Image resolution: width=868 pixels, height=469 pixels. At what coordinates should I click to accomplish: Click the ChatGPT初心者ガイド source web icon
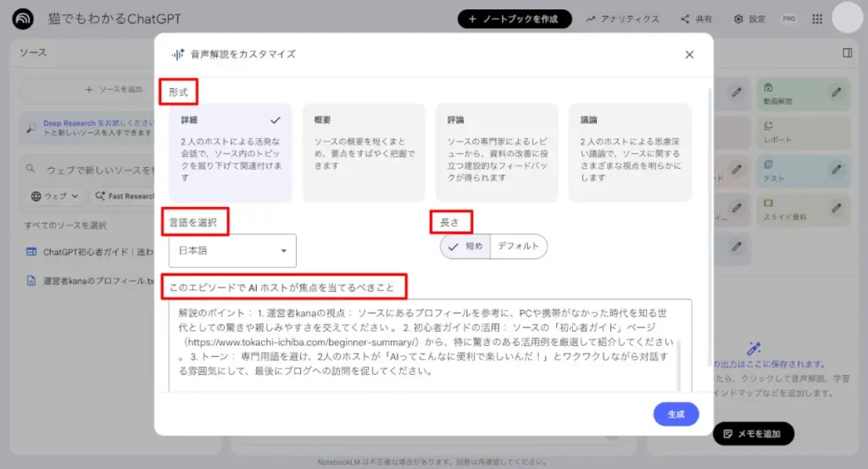(31, 252)
